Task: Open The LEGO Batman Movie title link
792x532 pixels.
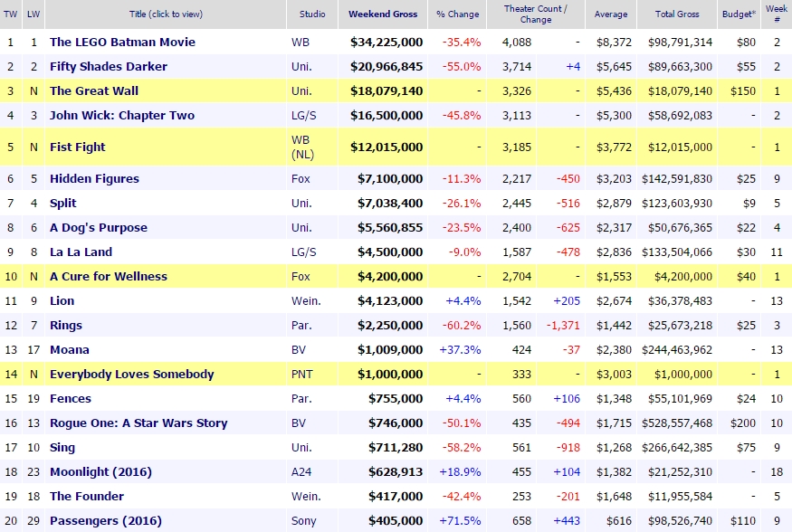Action: (x=122, y=42)
